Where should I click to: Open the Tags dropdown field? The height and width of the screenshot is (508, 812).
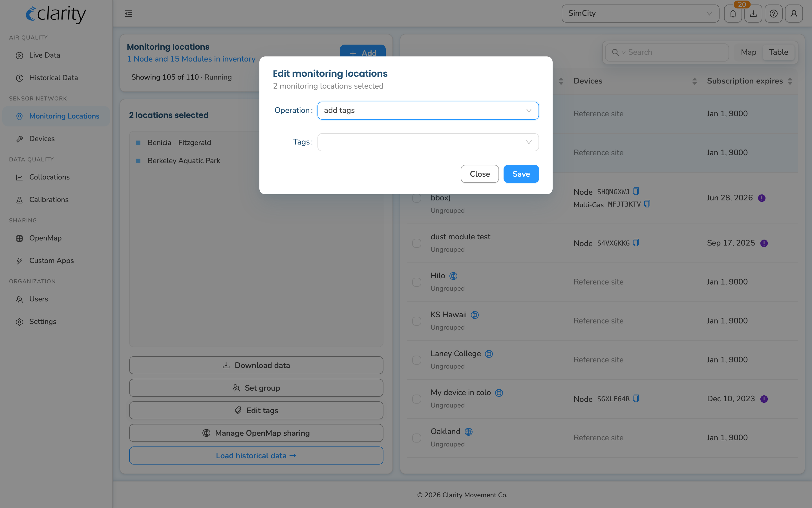[x=428, y=142]
